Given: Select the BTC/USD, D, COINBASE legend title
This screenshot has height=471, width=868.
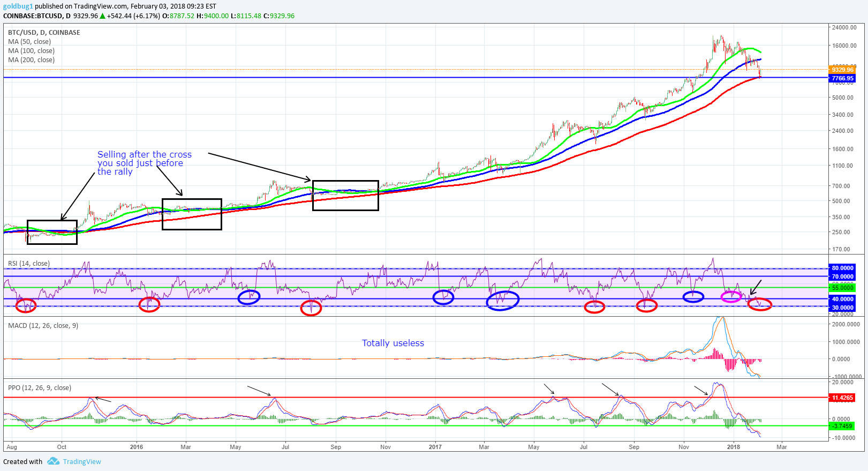Looking at the screenshot, I should (x=44, y=33).
